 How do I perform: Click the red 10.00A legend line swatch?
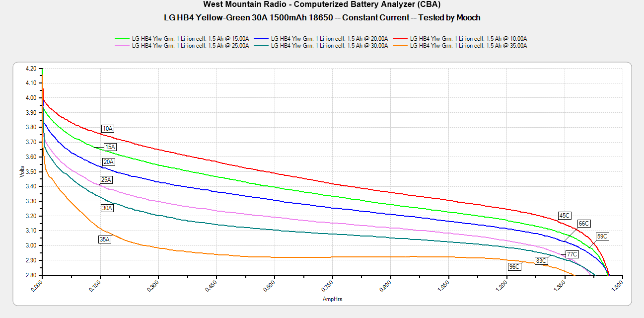[x=401, y=38]
